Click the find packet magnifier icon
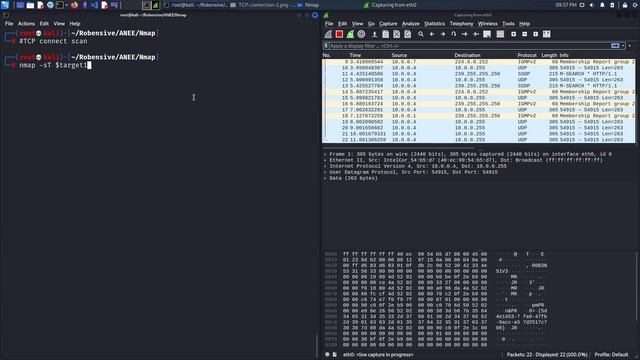 click(421, 34)
